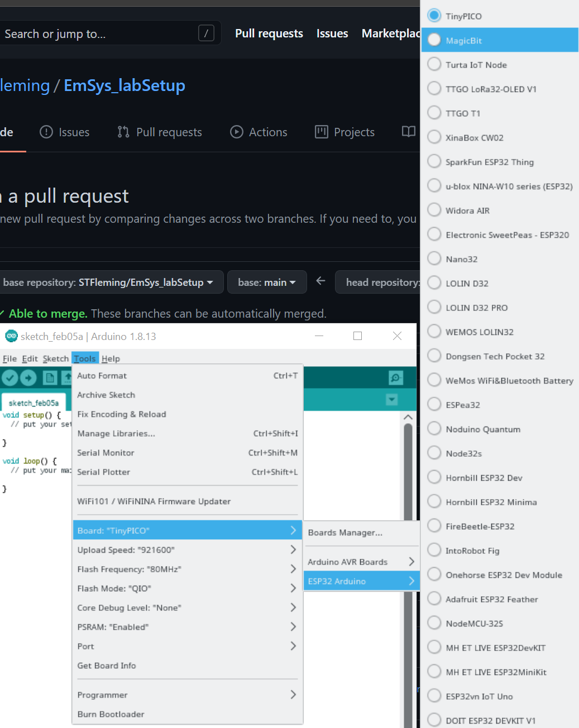Click the editor scrollbar up arrow
579x728 pixels.
(x=408, y=417)
